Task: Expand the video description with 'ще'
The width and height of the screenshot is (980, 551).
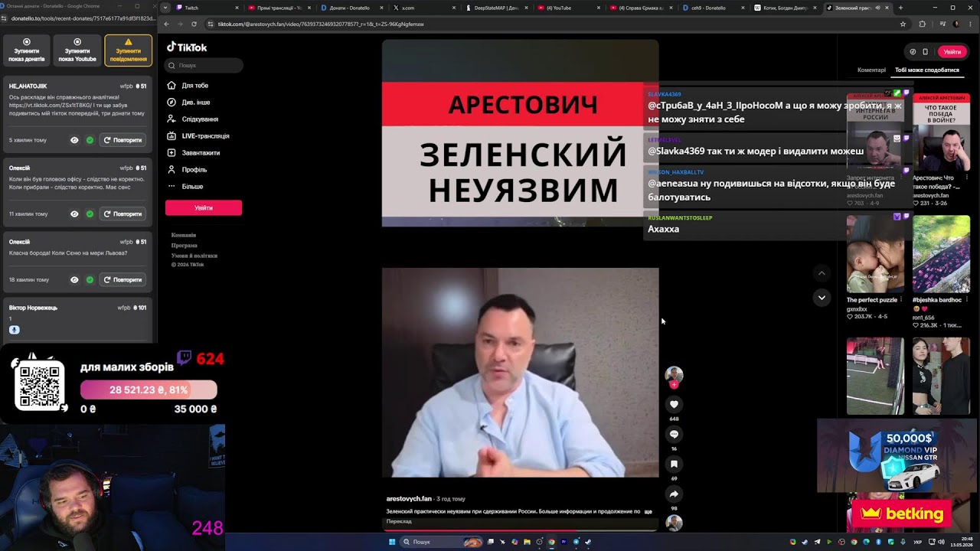Action: tap(648, 511)
